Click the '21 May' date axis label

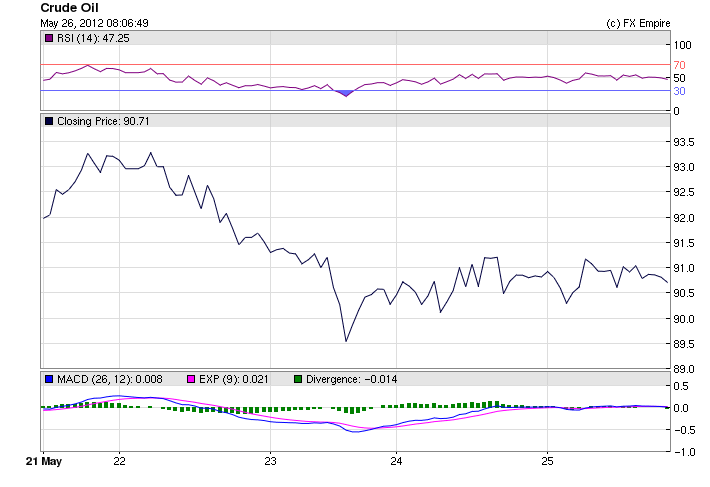(44, 461)
